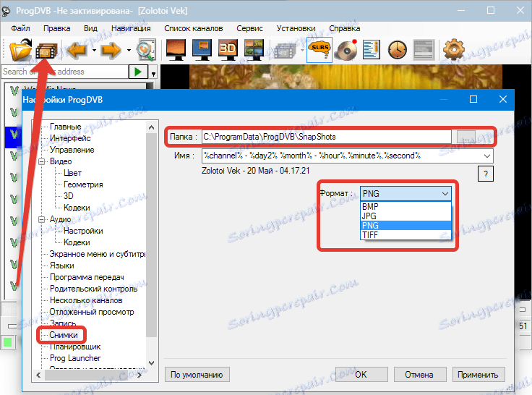The width and height of the screenshot is (532, 395).
Task: Click the Применить button
Action: [x=479, y=375]
